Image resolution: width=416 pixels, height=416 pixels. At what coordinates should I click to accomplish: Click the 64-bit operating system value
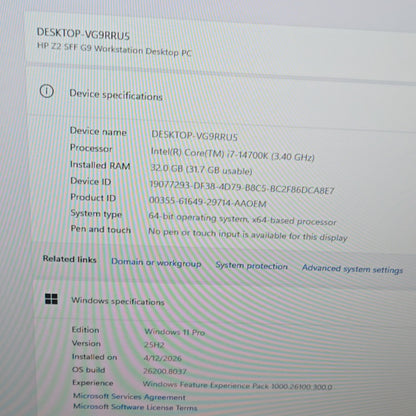243,219
